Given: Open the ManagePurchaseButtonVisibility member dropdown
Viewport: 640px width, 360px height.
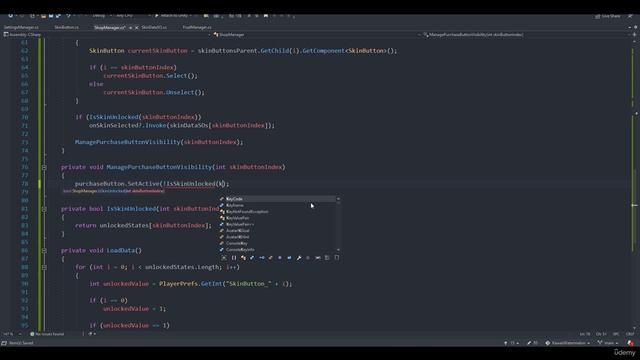Looking at the screenshot, I should [x=527, y=35].
